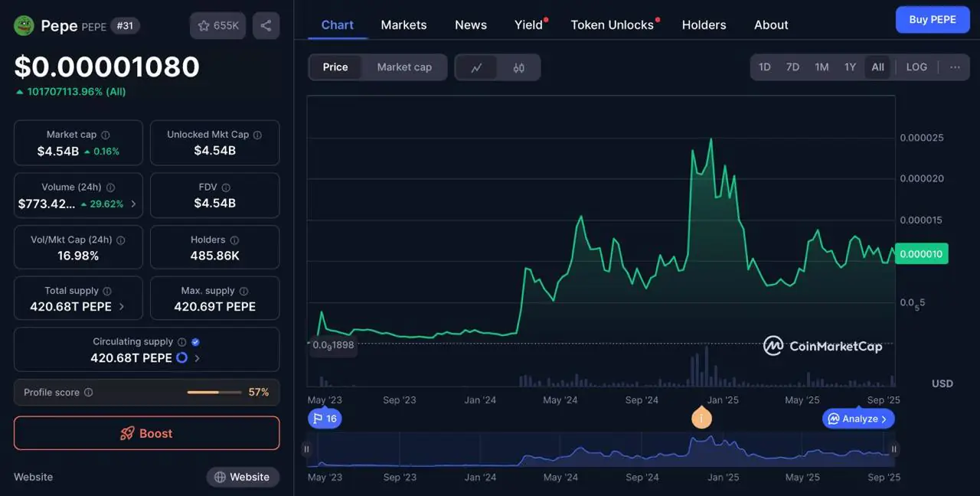Grab the left range slider handle

pyautogui.click(x=307, y=449)
